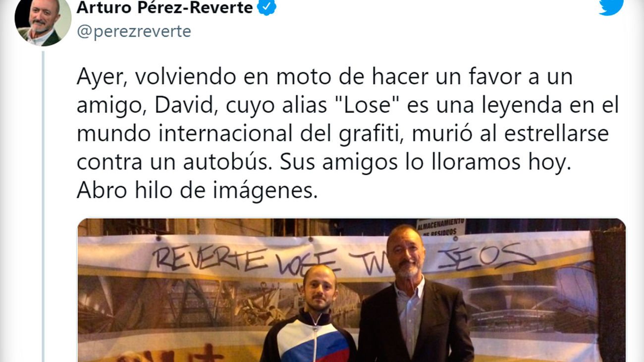Visit the @perezreverte handle
Viewport: 644px width, 362px height.
[x=134, y=32]
